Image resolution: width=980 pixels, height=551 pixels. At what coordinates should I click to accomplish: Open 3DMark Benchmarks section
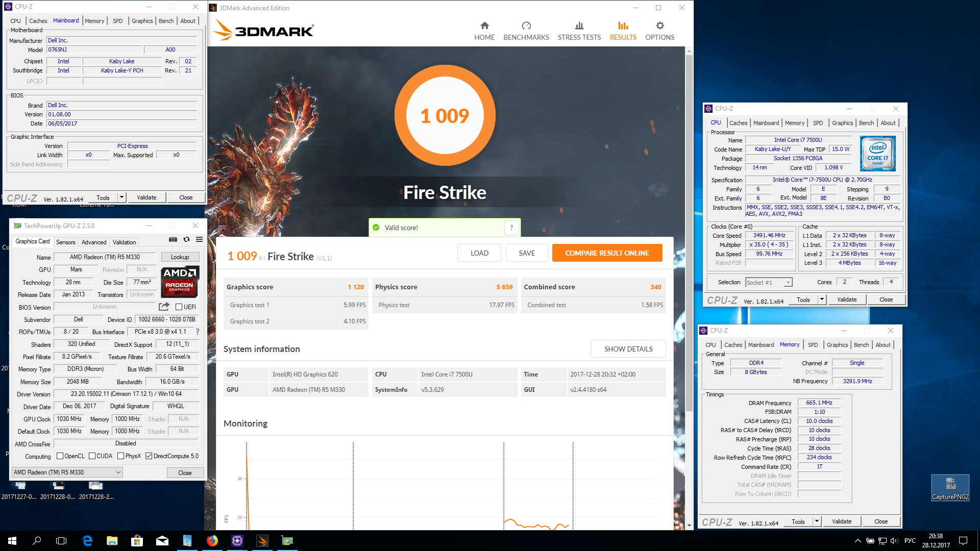tap(526, 31)
